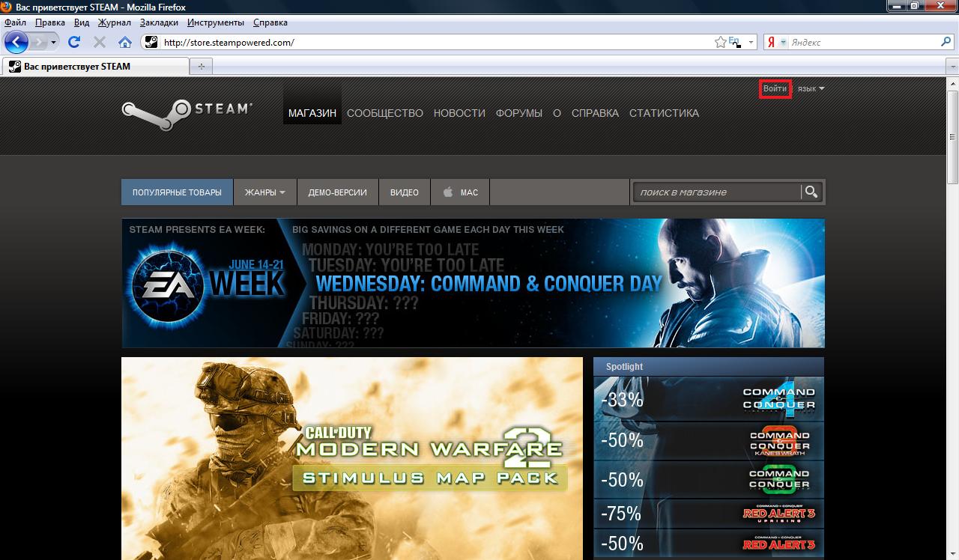The width and height of the screenshot is (959, 560).
Task: Click the Firefox back arrow button
Action: pyautogui.click(x=16, y=42)
